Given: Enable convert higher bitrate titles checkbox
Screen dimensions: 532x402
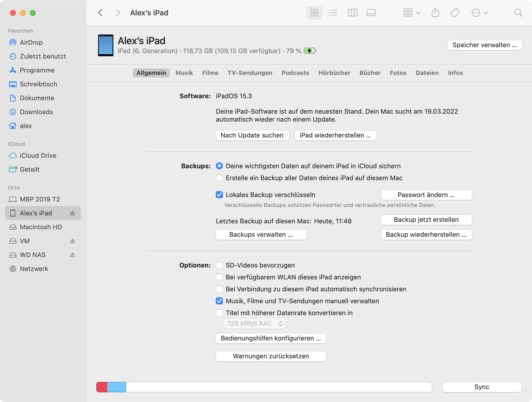Looking at the screenshot, I should point(219,313).
